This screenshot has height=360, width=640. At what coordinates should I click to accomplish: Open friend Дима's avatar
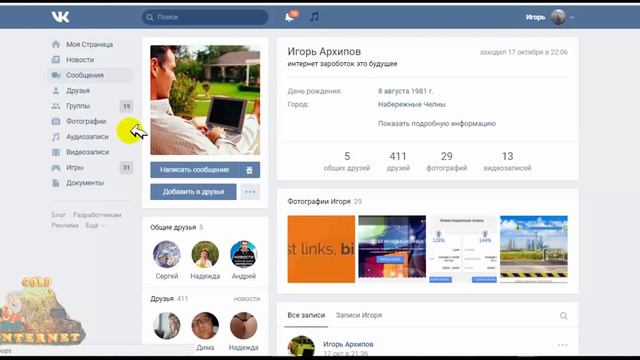tap(205, 326)
